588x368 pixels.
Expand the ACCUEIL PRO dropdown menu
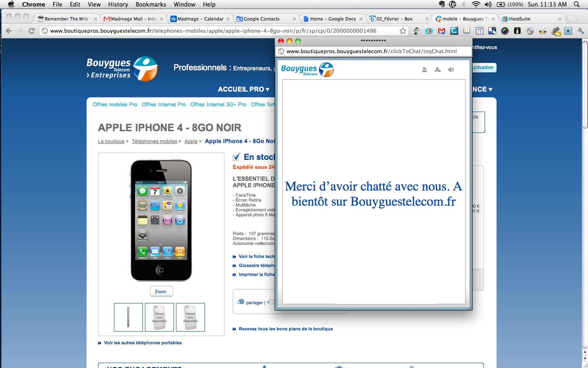click(x=244, y=89)
